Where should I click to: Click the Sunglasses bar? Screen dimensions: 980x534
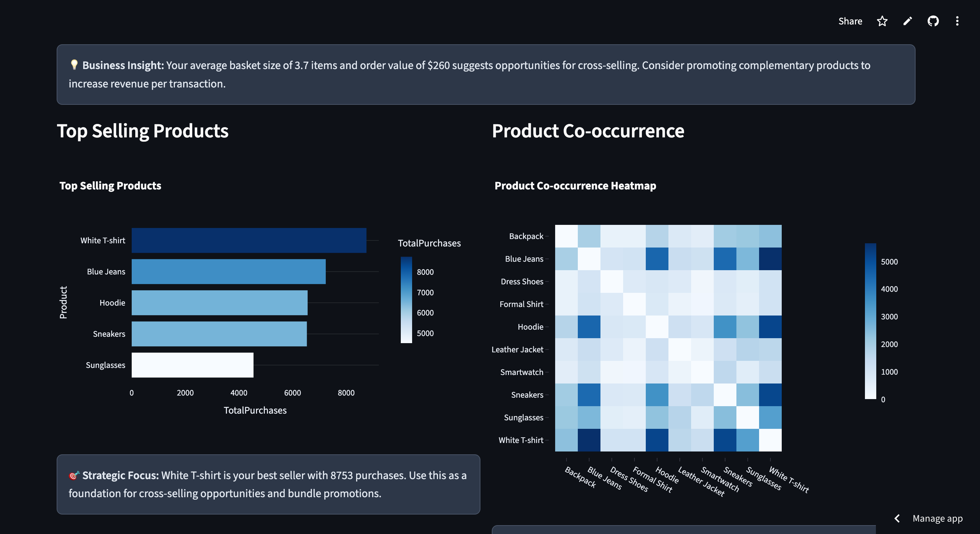(192, 365)
